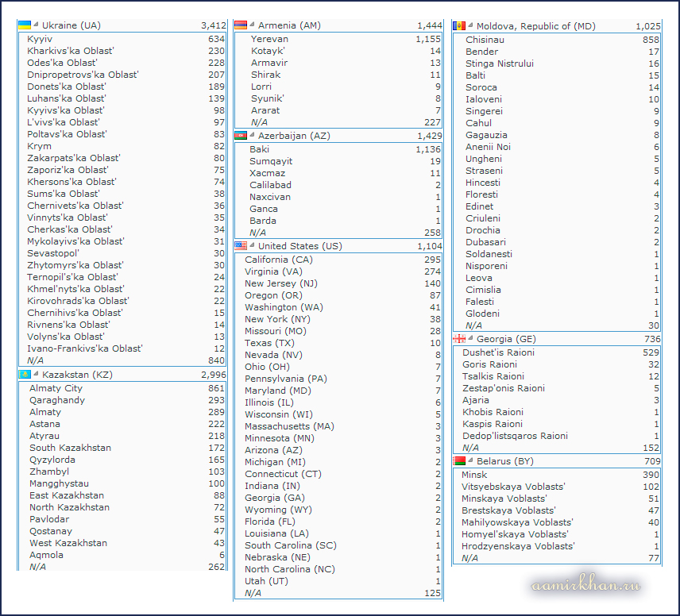The image size is (680, 616).
Task: Click the Minsk entry under Belarus
Action: click(x=474, y=475)
